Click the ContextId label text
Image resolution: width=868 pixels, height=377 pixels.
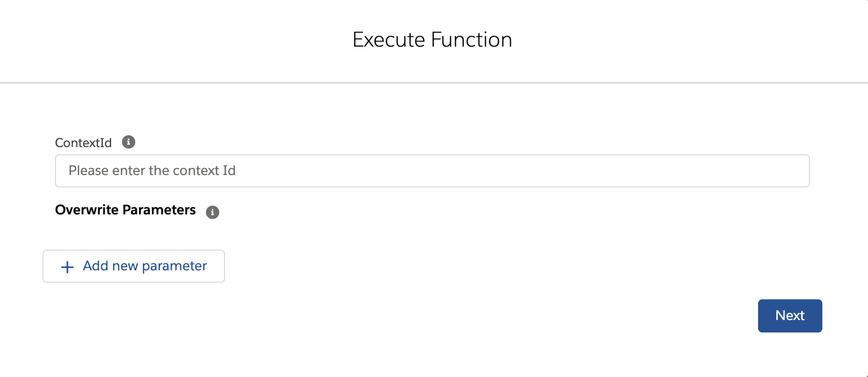pyautogui.click(x=83, y=143)
